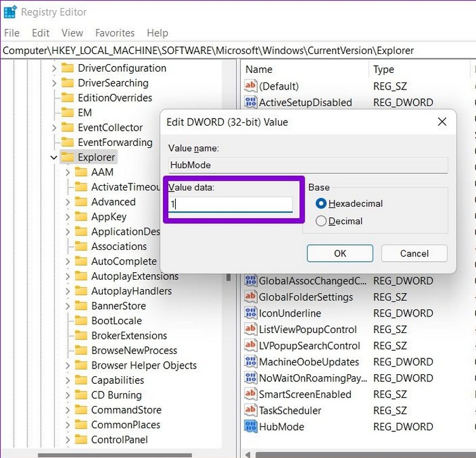Expand the DriverSearching key
Image resolution: width=476 pixels, height=458 pixels.
(54, 83)
